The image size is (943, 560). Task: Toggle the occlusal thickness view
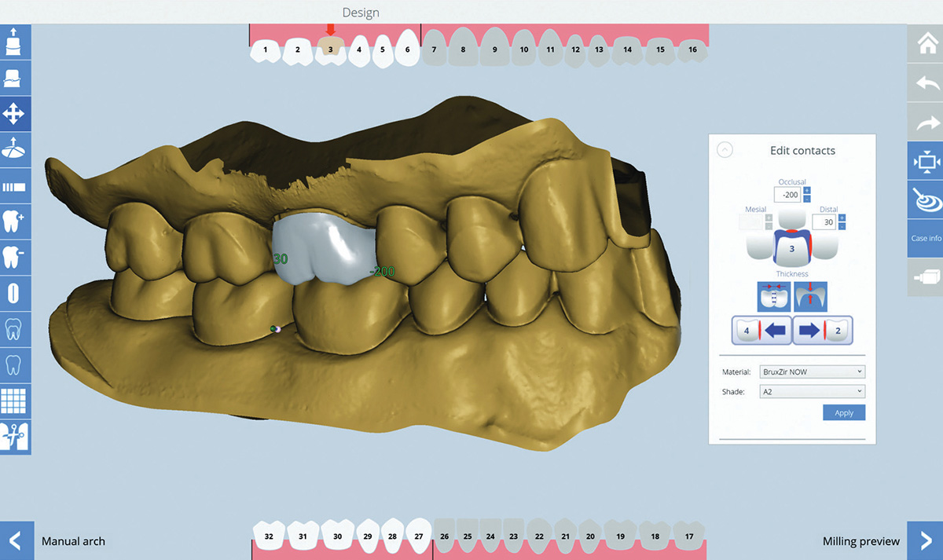(809, 296)
